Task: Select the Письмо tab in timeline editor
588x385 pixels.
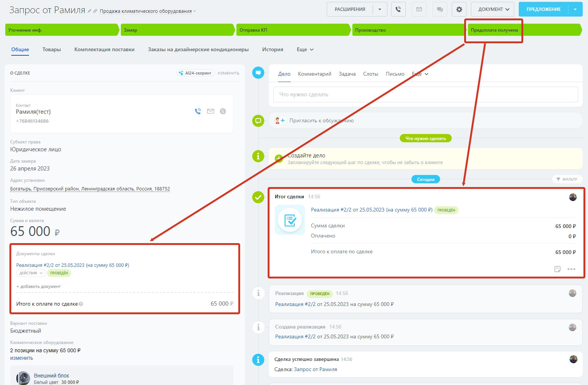Action: tap(395, 74)
